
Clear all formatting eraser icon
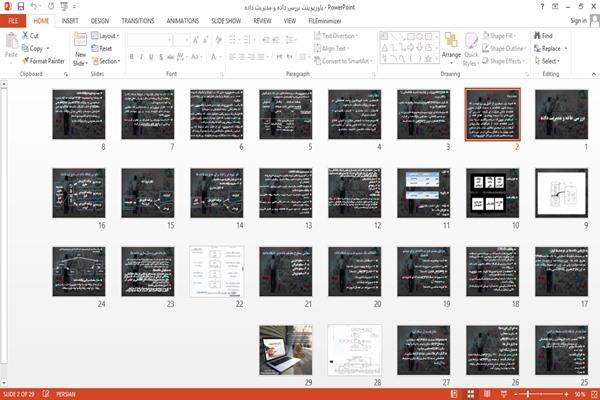pos(218,39)
